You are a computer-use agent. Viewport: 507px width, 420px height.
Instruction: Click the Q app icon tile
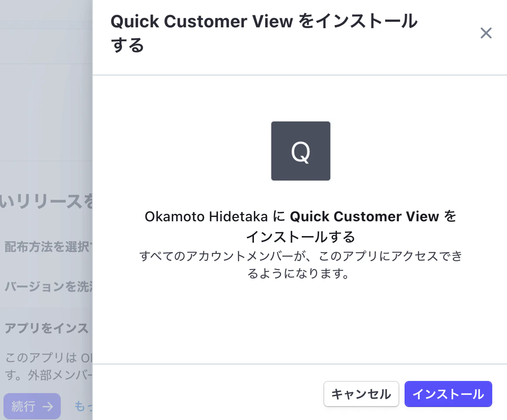tap(301, 151)
